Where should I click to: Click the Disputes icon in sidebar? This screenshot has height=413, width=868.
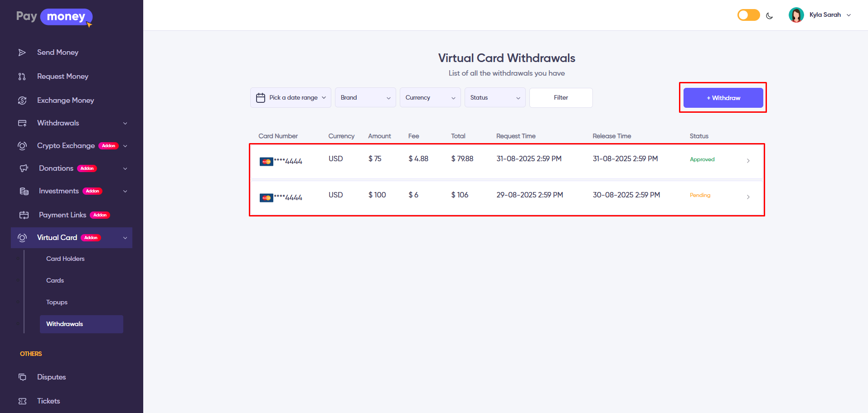(22, 377)
